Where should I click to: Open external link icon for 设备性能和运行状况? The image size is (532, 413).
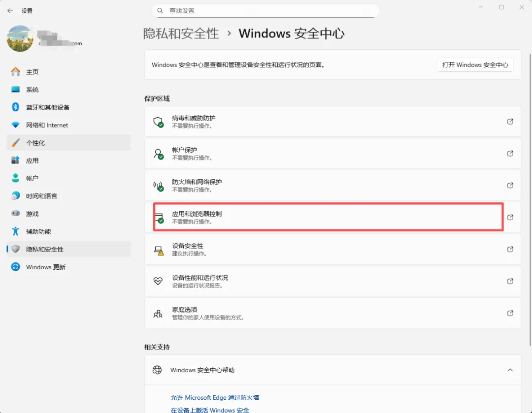tap(510, 281)
